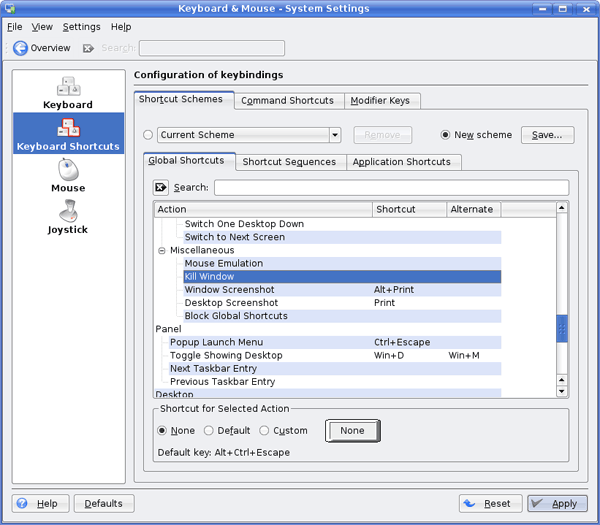Click the Help question mark icon
600x525 pixels.
pos(22,503)
